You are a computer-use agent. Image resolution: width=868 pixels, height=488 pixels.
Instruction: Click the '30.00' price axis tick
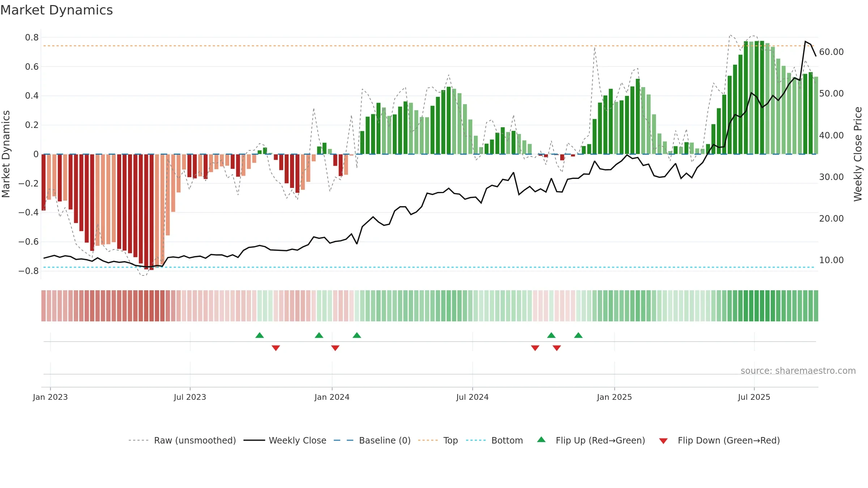pos(831,177)
